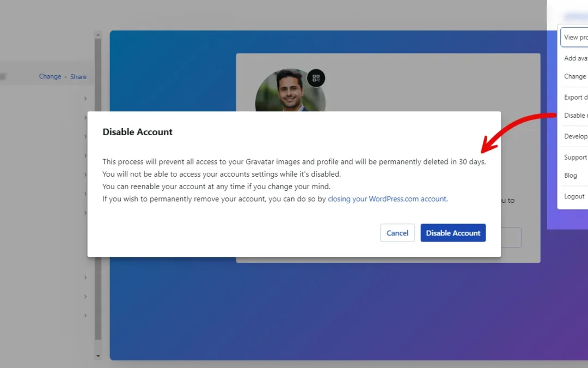The image size is (588, 368).
Task: Click the Share link in left panel
Action: point(78,77)
